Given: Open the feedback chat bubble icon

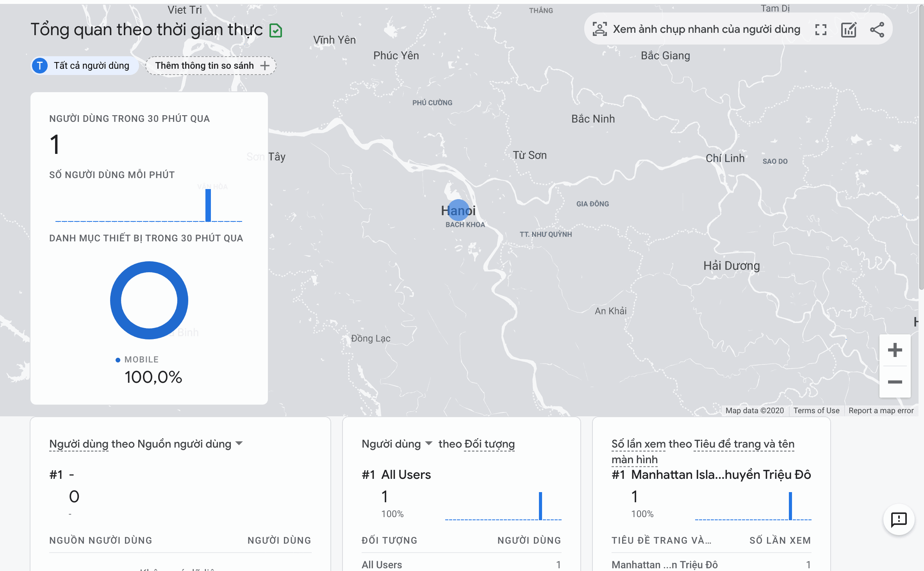Looking at the screenshot, I should (899, 519).
